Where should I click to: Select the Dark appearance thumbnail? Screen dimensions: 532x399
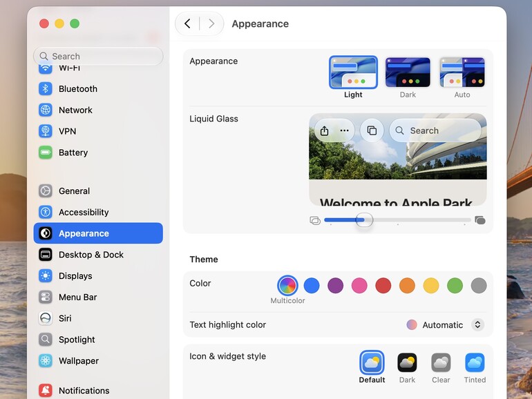[408, 72]
